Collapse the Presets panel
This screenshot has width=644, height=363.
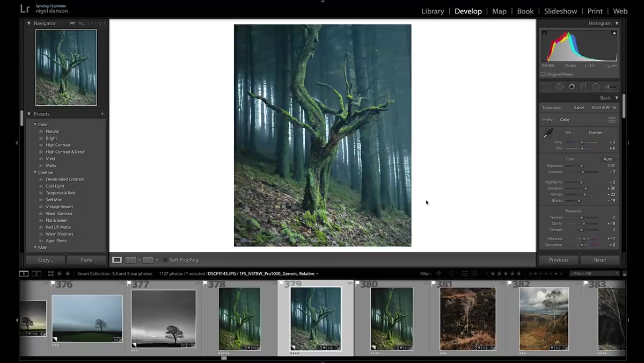coord(29,114)
